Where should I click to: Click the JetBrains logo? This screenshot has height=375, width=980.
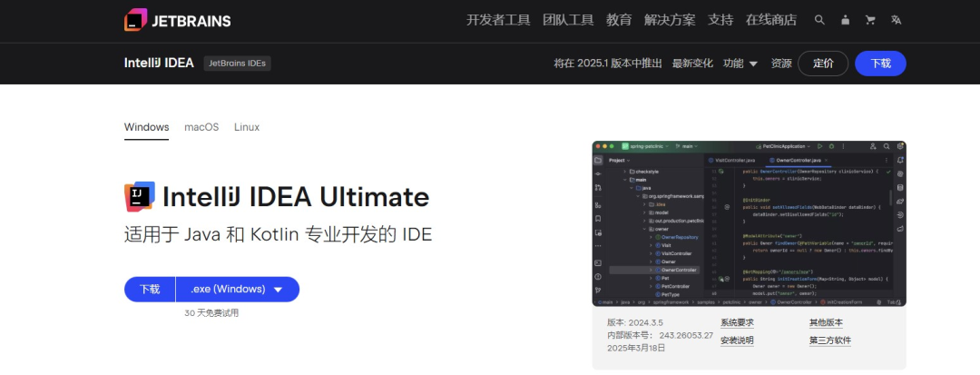[x=178, y=20]
